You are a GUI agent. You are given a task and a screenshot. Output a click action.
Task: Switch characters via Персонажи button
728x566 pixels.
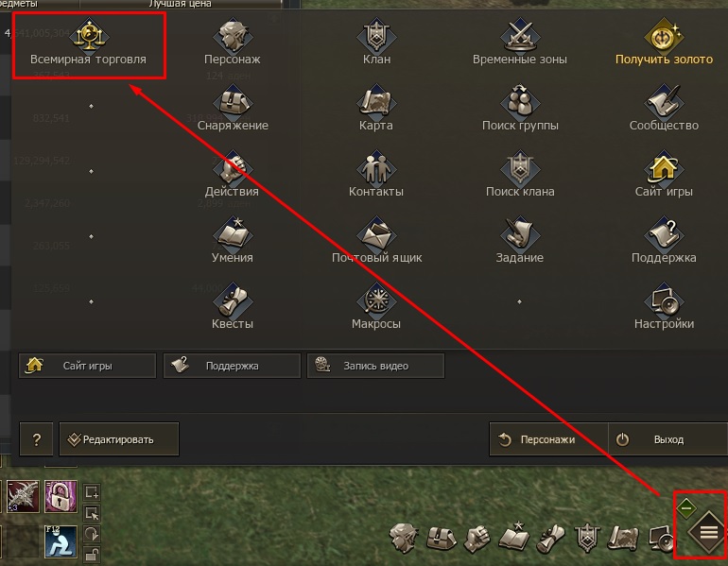548,438
